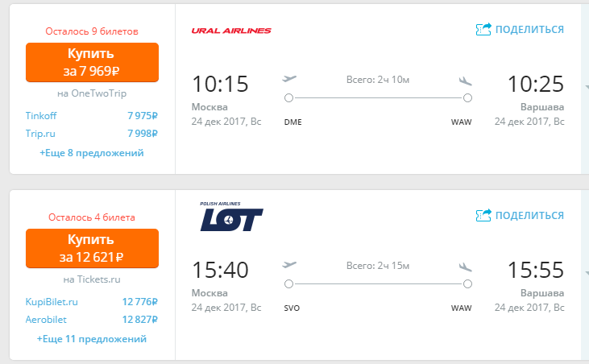Click the Ural Airlines logo
Image resolution: width=589 pixels, height=364 pixels.
[230, 31]
